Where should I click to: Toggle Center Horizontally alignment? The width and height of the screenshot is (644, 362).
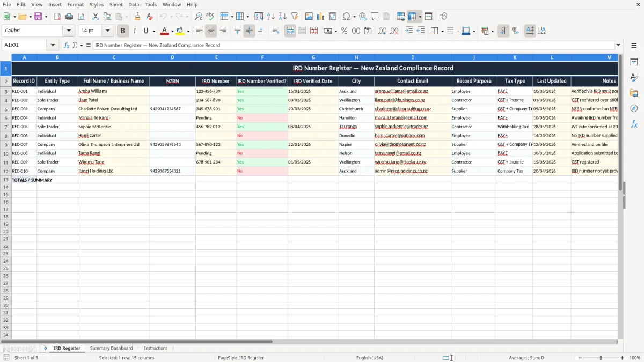point(211,31)
